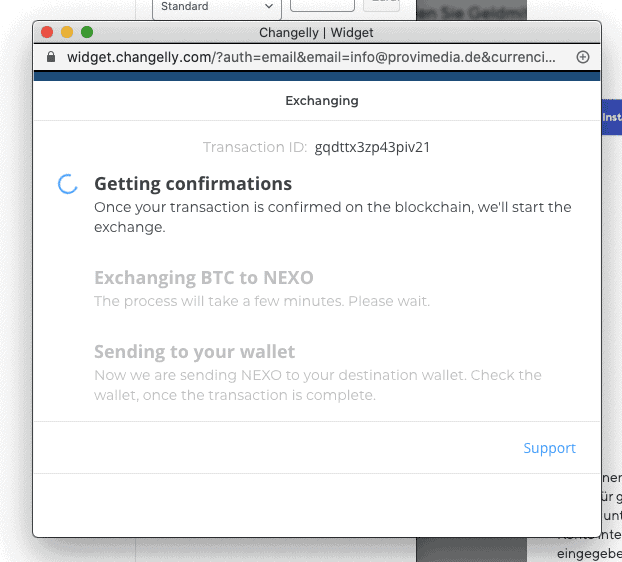This screenshot has width=622, height=562.
Task: Click the Sending to your wallet step
Action: click(x=194, y=352)
